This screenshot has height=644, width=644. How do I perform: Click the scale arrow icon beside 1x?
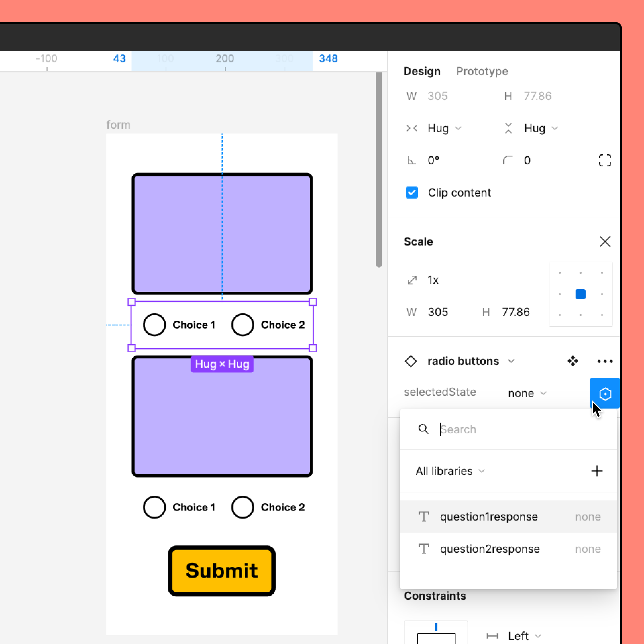point(412,280)
